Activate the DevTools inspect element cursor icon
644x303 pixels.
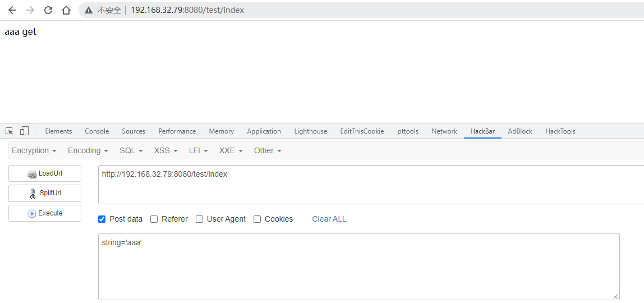pos(10,131)
